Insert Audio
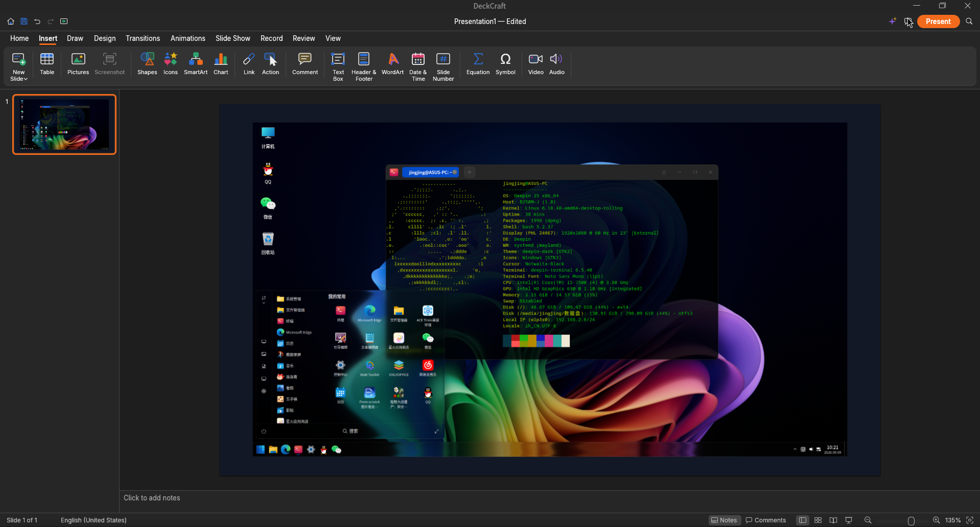Screen dimensions: 980x527 557,64
